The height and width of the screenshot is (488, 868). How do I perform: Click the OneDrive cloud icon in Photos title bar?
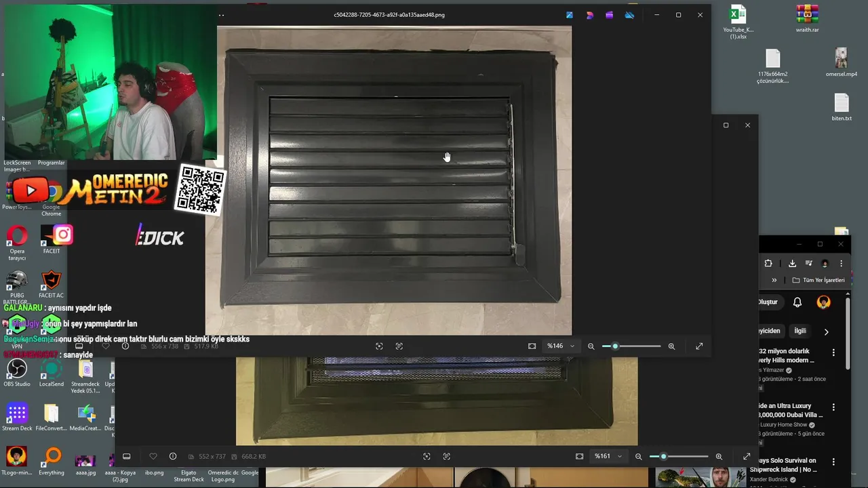click(629, 15)
